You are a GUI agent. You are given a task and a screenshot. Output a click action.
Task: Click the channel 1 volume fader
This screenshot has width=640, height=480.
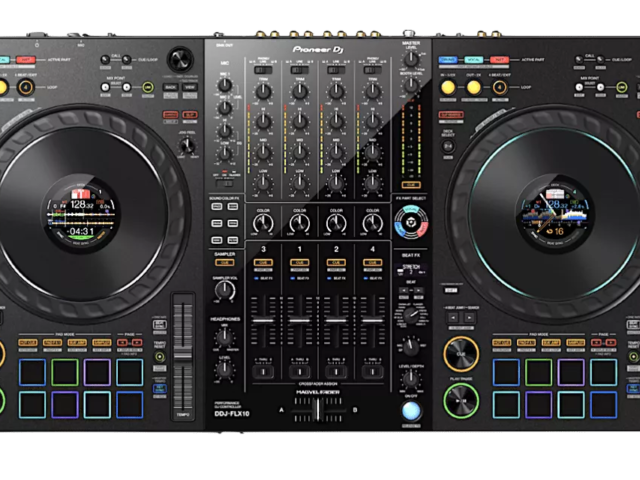point(300,321)
